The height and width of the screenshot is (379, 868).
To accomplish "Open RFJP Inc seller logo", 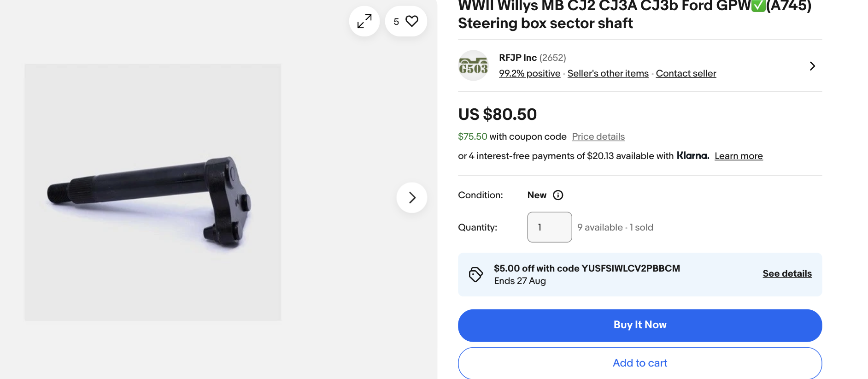I will [473, 66].
